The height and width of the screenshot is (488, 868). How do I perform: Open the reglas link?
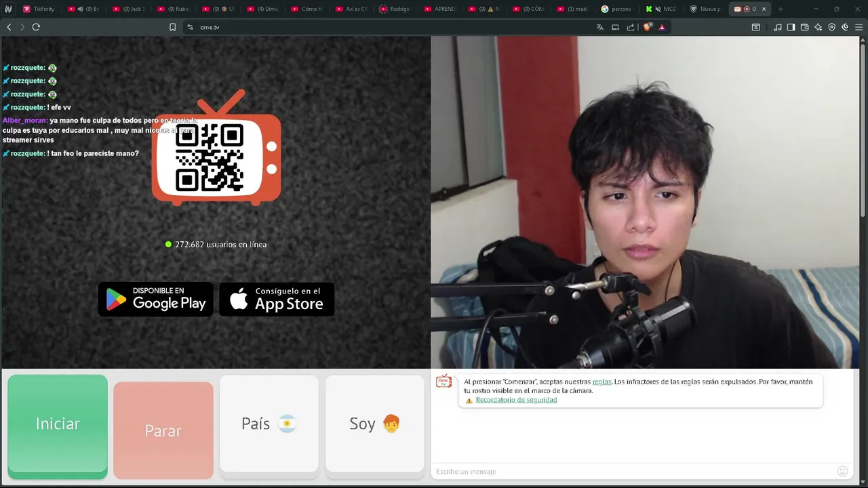[x=602, y=382]
